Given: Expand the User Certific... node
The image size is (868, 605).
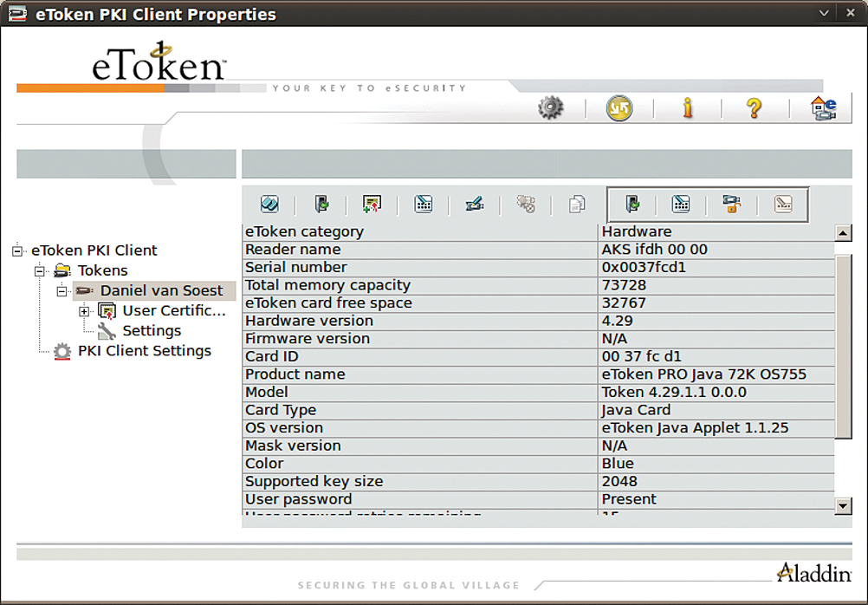Looking at the screenshot, I should (84, 311).
